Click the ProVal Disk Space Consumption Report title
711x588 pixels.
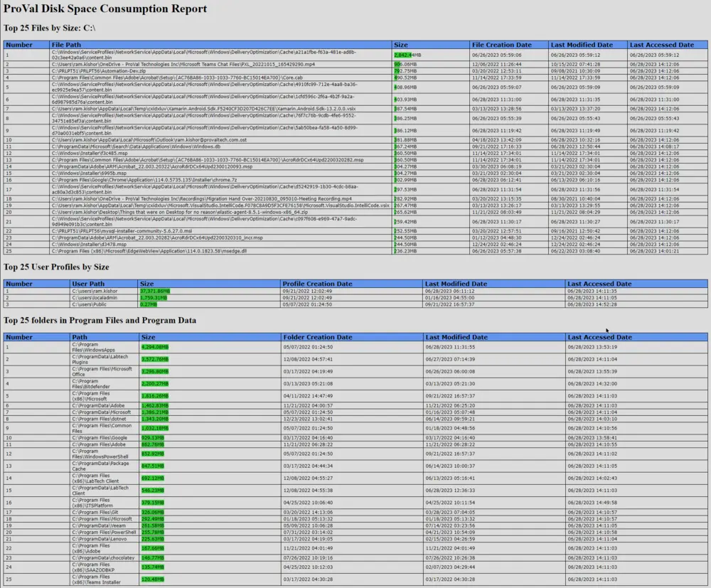[105, 9]
